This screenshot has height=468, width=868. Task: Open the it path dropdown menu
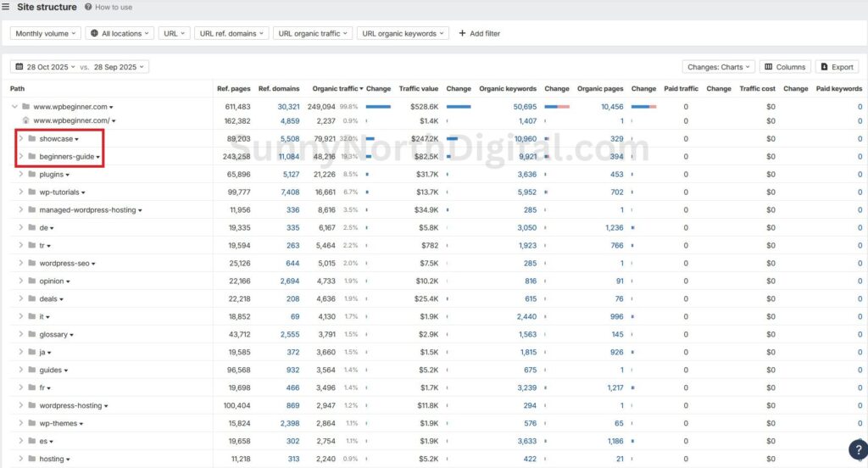(x=47, y=317)
